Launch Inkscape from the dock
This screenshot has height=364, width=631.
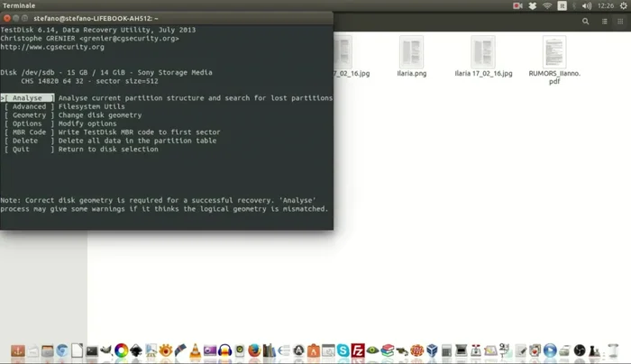[136, 350]
